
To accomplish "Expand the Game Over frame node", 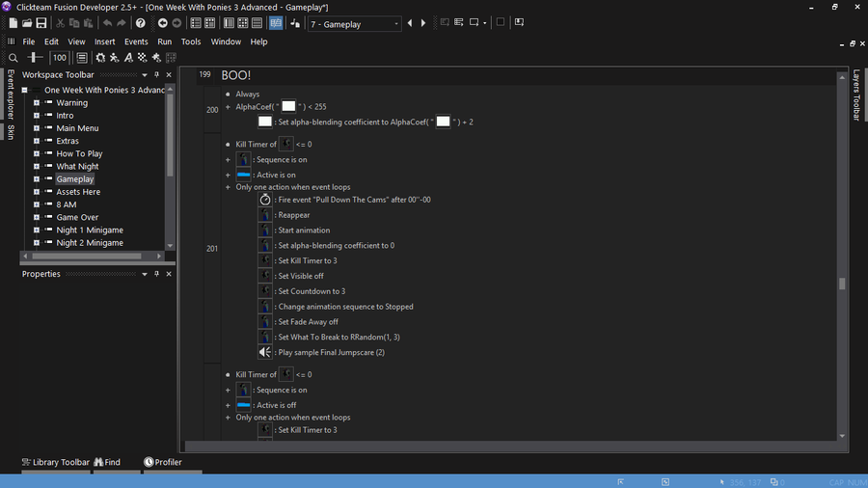I will [x=37, y=217].
